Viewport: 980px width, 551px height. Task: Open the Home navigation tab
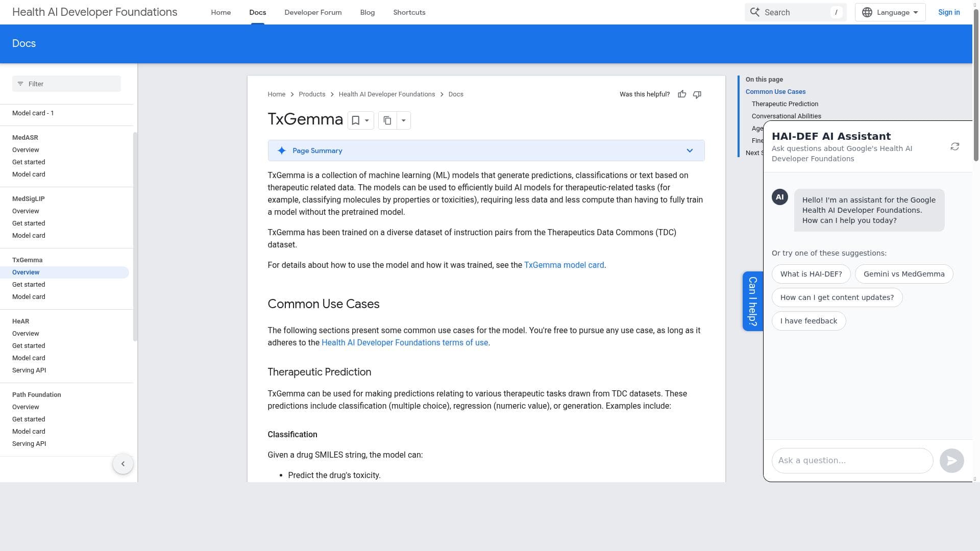point(221,12)
